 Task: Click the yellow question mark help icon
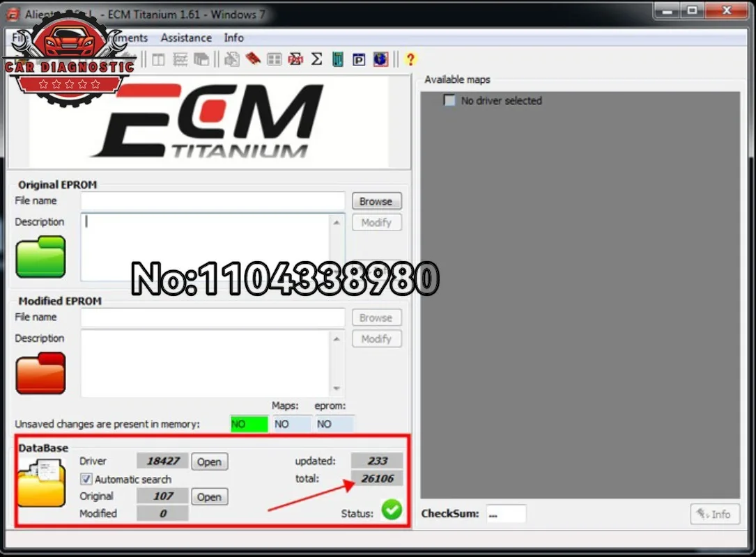pyautogui.click(x=410, y=59)
